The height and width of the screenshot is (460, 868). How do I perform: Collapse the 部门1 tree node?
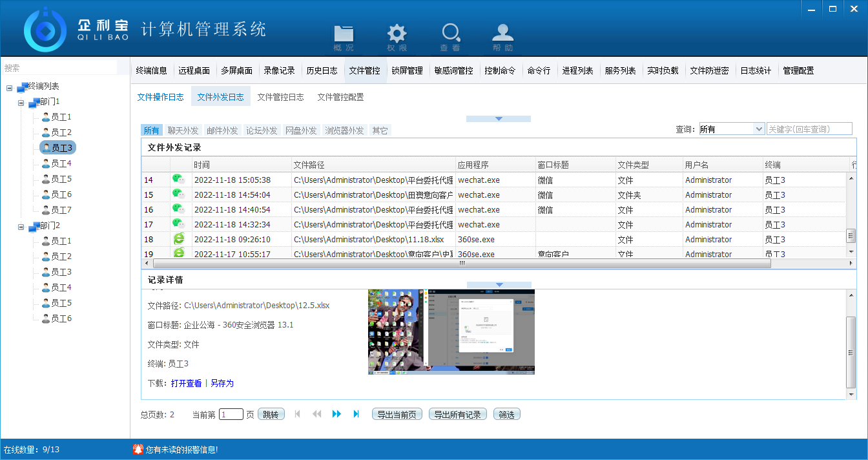click(x=21, y=102)
